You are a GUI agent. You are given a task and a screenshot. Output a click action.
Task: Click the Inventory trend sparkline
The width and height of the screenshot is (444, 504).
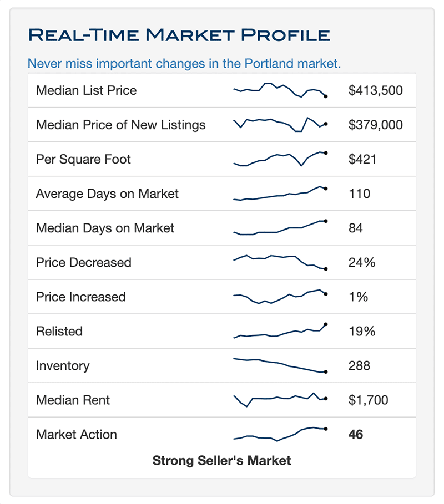click(x=280, y=365)
